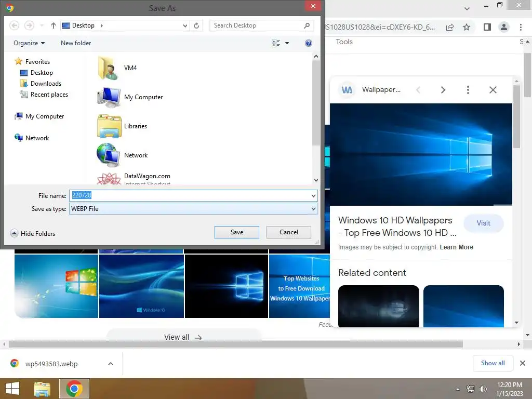The height and width of the screenshot is (399, 532).
Task: Click the page horizontal scrollbar
Action: [236, 344]
